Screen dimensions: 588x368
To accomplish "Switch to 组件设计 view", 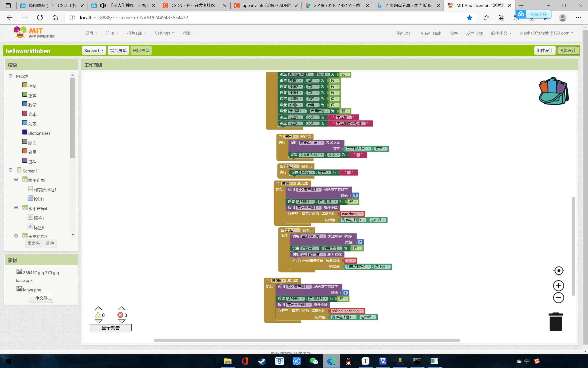I will click(x=545, y=50).
